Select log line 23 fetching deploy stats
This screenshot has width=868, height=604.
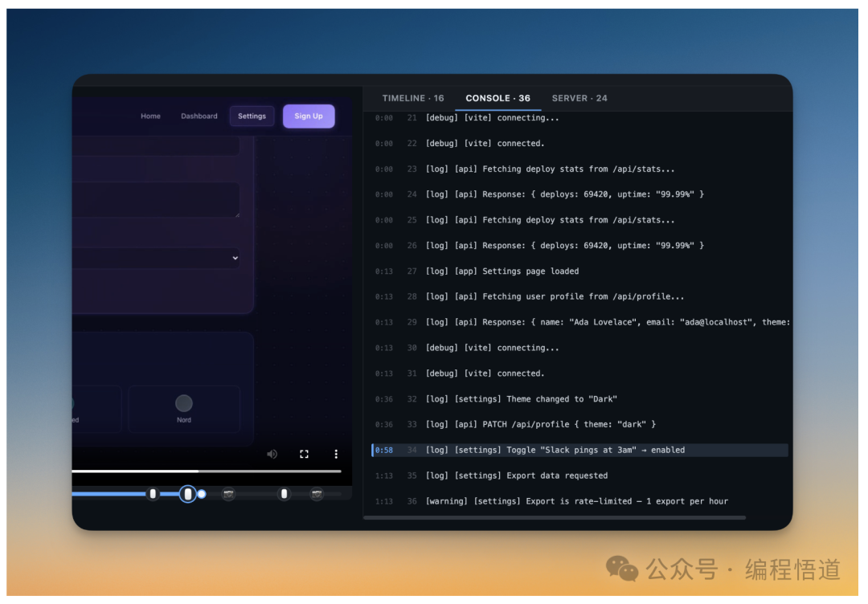point(579,169)
